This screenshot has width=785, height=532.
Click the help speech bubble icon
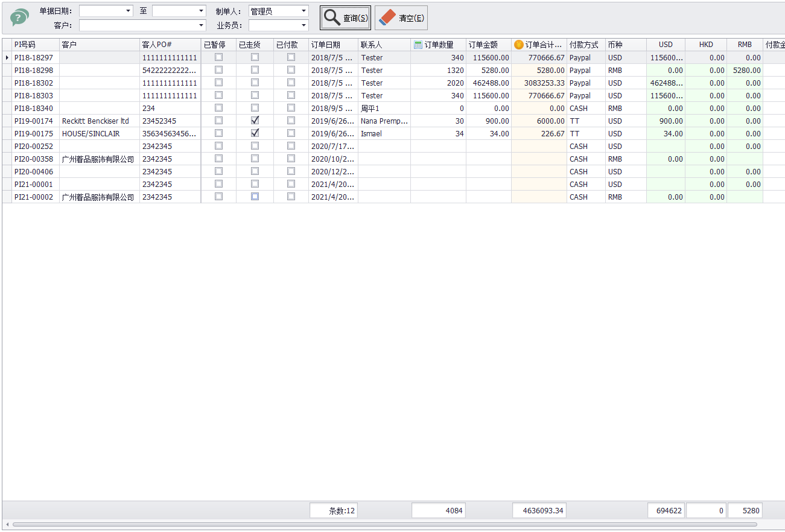pyautogui.click(x=19, y=17)
